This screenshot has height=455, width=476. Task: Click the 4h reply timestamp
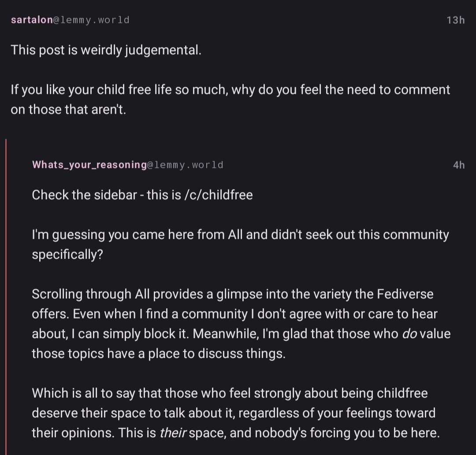458,165
